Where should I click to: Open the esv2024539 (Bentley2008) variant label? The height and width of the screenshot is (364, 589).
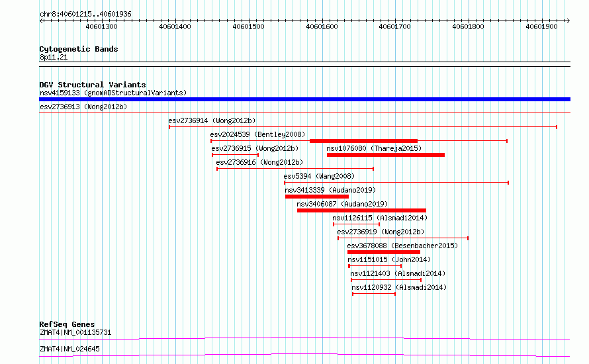pos(257,134)
